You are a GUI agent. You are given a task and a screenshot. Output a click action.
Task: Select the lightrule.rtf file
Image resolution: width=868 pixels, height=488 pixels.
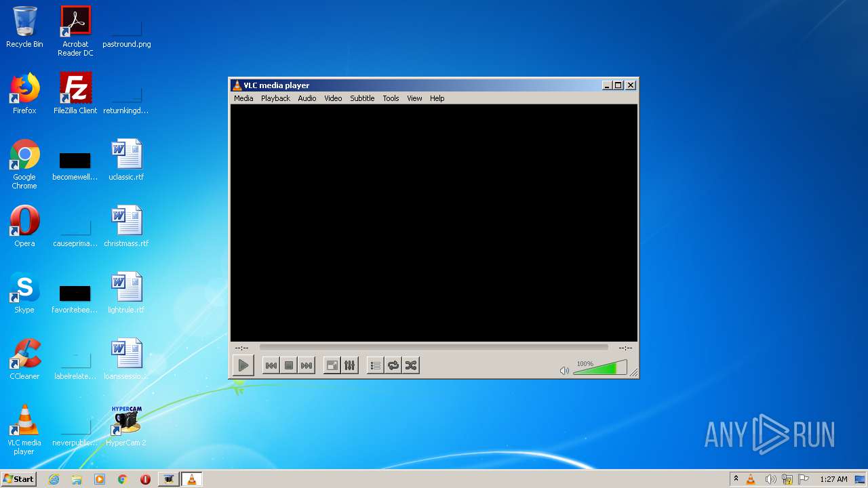tap(126, 293)
